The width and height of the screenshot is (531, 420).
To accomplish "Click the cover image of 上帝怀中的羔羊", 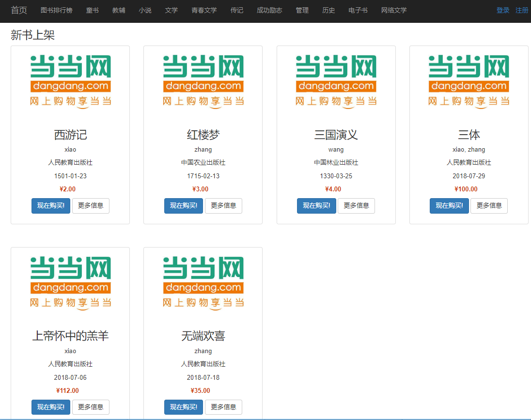I will click(70, 283).
